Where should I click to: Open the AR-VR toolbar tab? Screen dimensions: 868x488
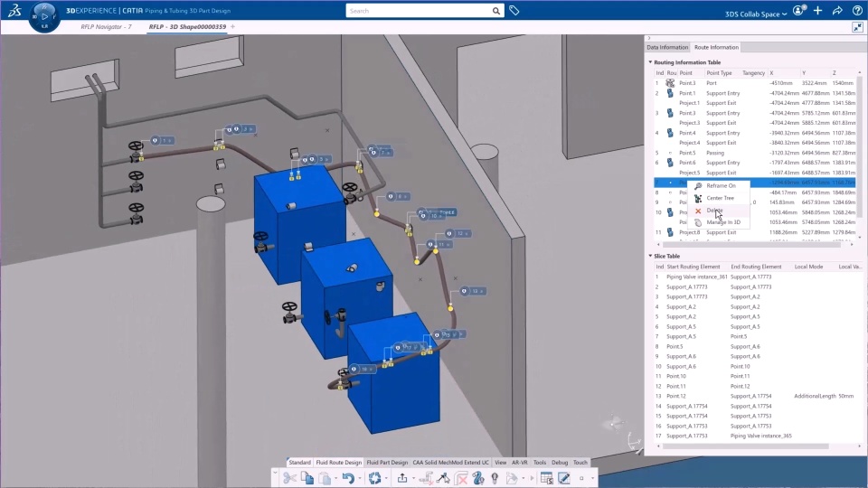[x=519, y=463]
